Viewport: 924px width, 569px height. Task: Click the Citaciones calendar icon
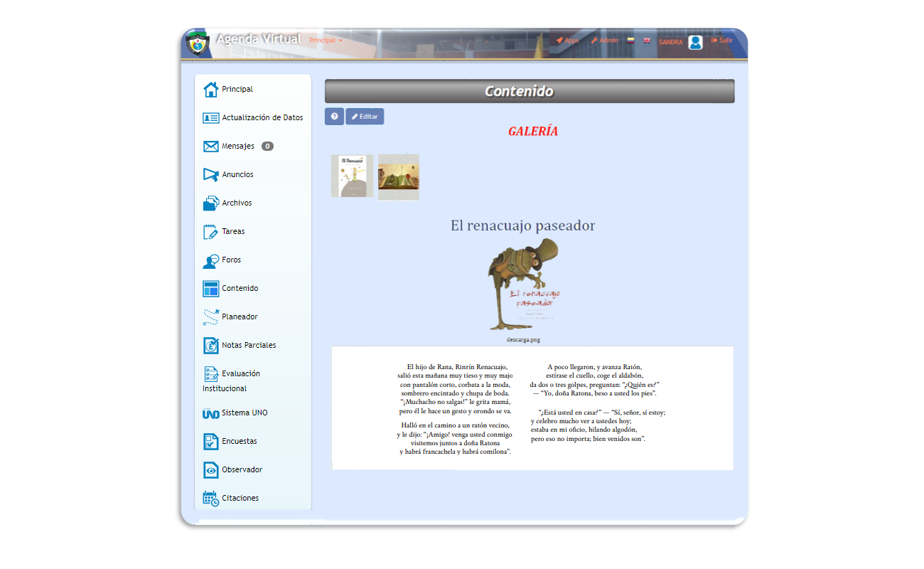(210, 499)
